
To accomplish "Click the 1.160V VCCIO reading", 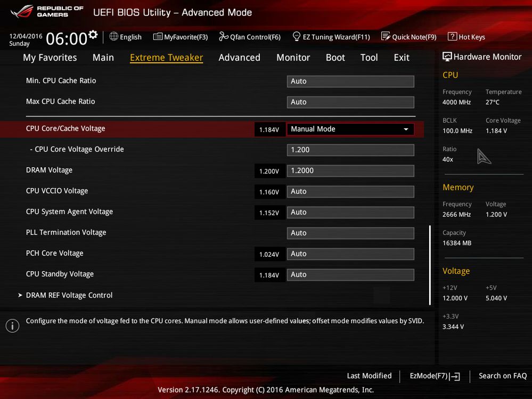I will [269, 192].
